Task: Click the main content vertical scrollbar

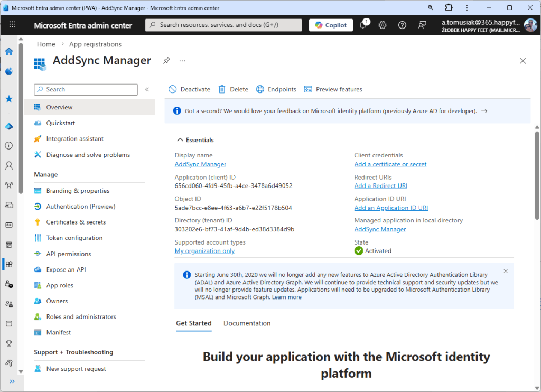Action: tap(537, 174)
